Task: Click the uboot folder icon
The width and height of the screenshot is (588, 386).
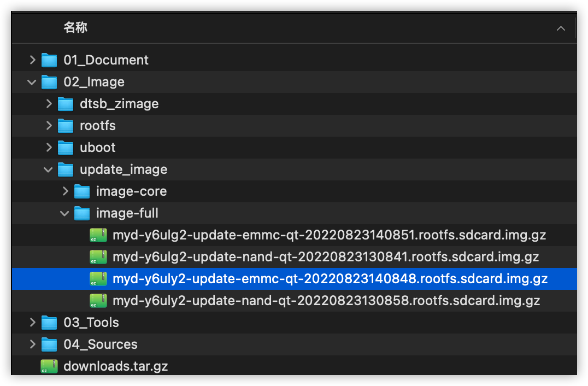Action: [66, 148]
